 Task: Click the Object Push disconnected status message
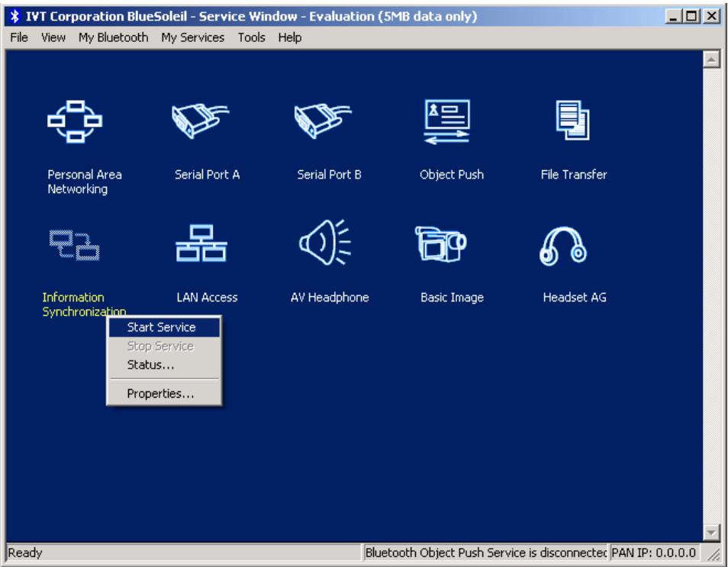(x=485, y=553)
